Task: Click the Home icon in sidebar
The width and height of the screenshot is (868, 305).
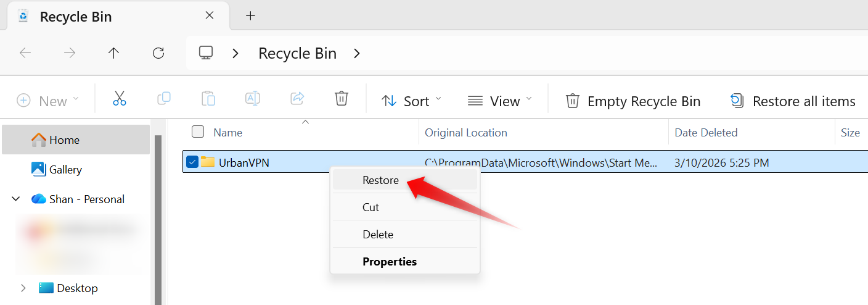Action: coord(39,140)
